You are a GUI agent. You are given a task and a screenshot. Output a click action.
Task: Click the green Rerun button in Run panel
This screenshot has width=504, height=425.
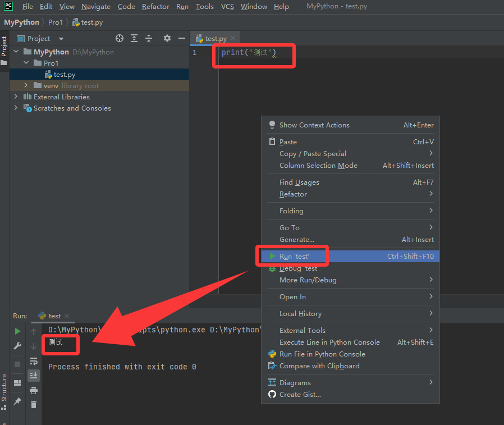click(x=17, y=331)
